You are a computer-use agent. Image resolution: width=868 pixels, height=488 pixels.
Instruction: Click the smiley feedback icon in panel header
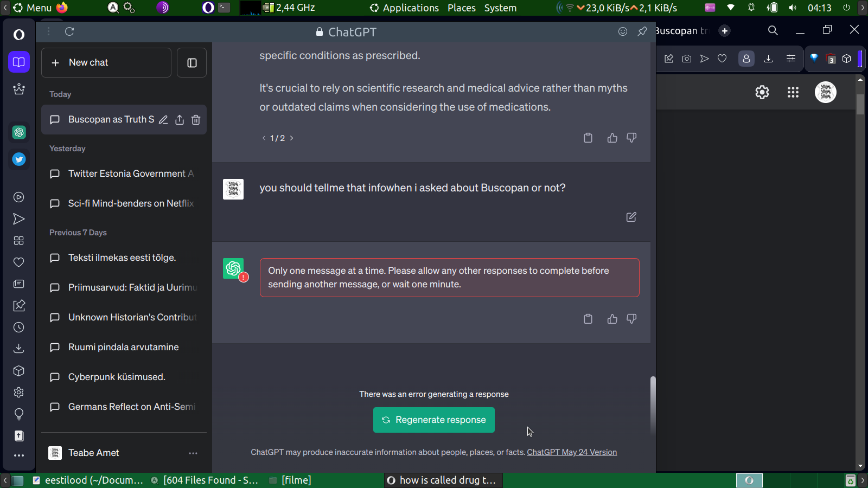pyautogui.click(x=623, y=31)
